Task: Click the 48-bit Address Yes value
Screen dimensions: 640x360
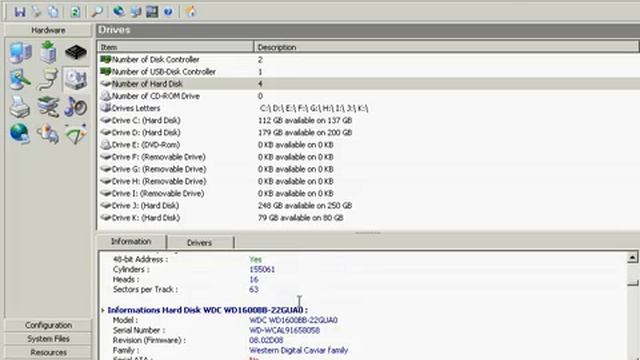Action: pyautogui.click(x=256, y=260)
